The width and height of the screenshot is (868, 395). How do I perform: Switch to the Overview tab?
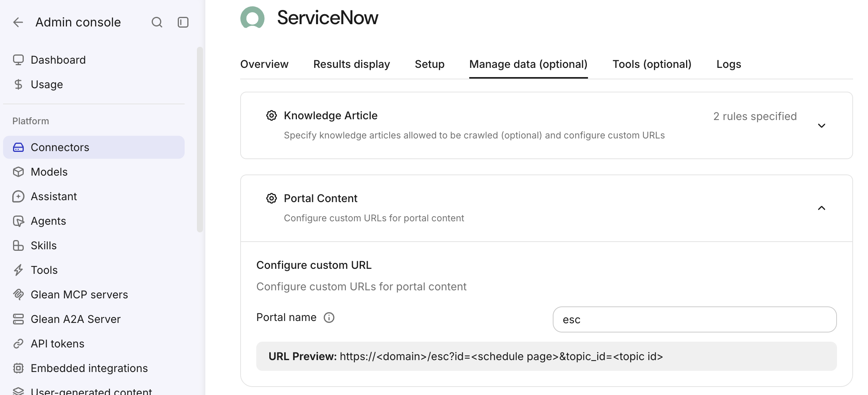coord(264,64)
